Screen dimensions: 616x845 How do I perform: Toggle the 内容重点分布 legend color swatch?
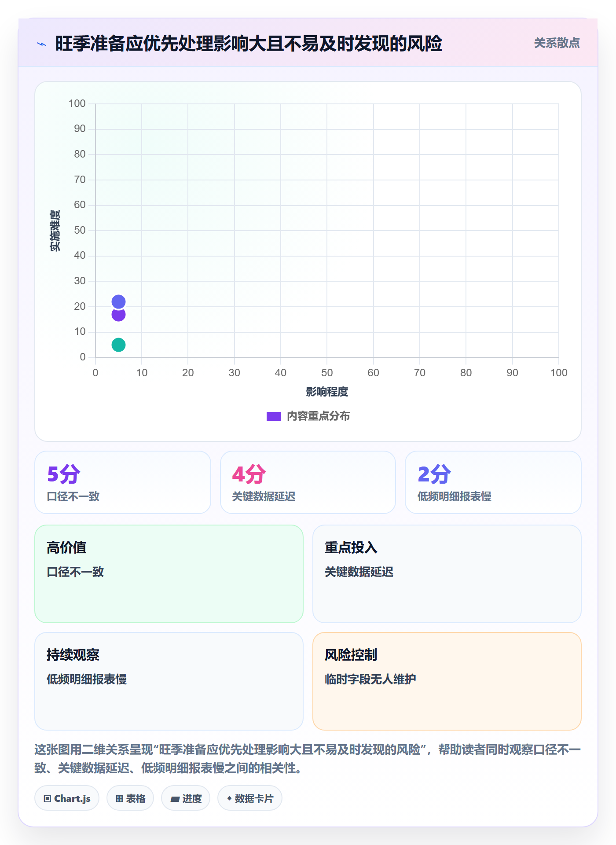point(273,416)
